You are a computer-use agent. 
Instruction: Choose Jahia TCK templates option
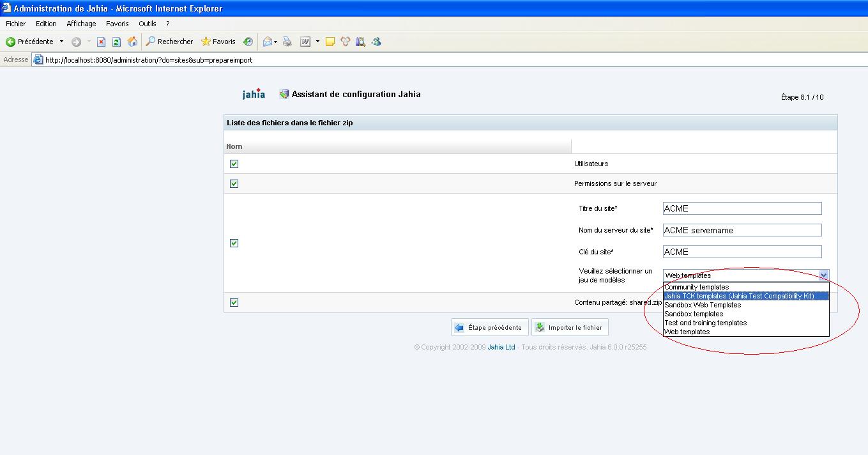(x=746, y=296)
